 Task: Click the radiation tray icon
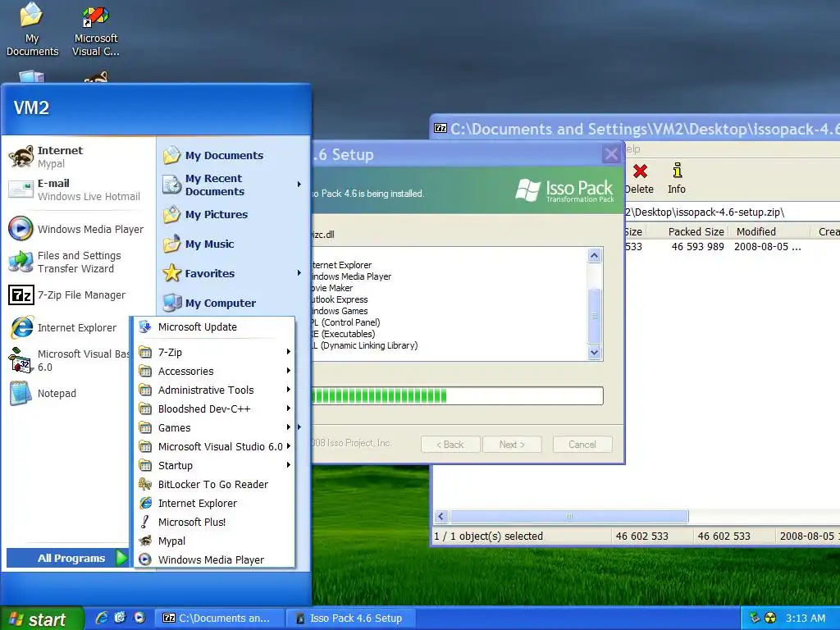pyautogui.click(x=770, y=618)
